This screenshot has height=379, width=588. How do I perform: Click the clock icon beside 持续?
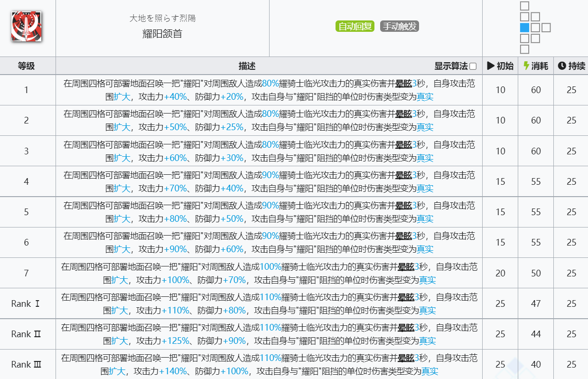(x=561, y=66)
